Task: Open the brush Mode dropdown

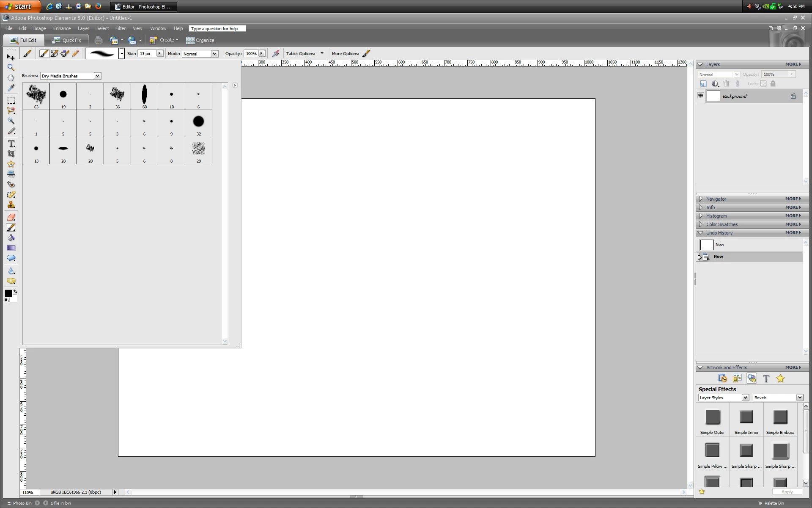Action: pyautogui.click(x=214, y=54)
